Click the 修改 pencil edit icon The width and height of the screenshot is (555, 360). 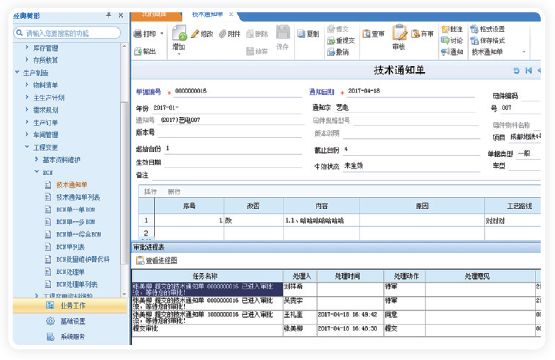(195, 34)
